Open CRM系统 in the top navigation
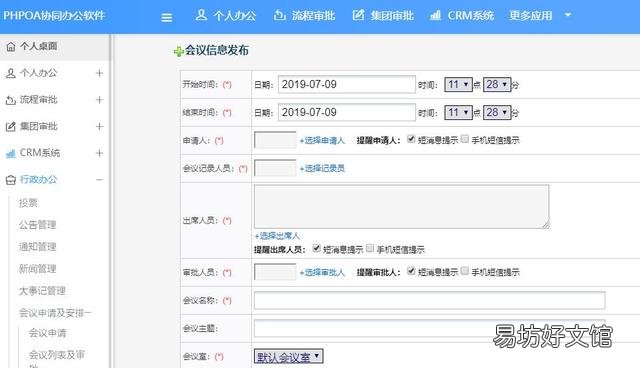The image size is (640, 368). [471, 16]
